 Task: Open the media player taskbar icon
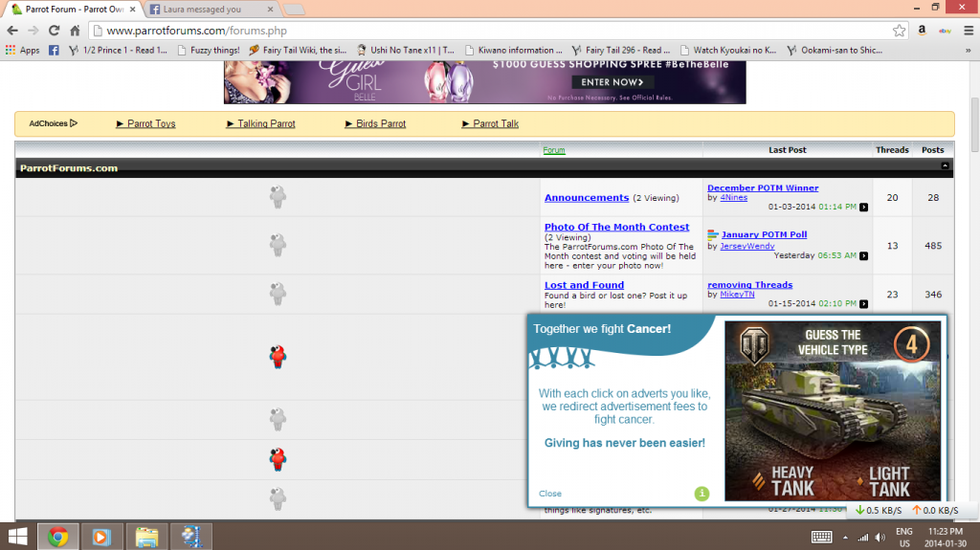point(101,537)
